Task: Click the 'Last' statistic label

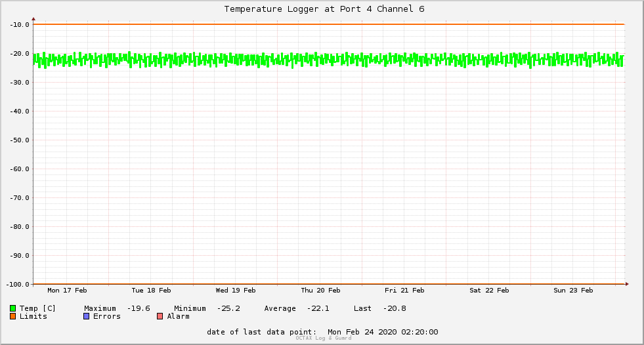Action: pyautogui.click(x=362, y=308)
